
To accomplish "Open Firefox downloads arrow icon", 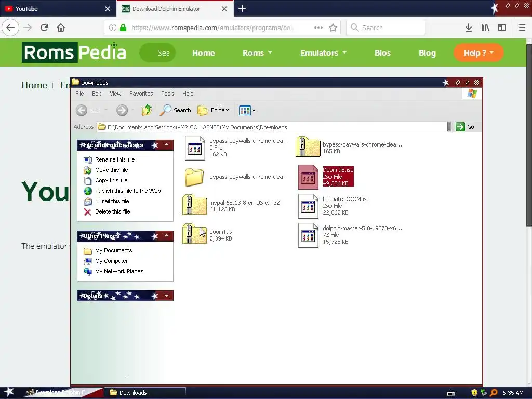I will click(x=469, y=28).
